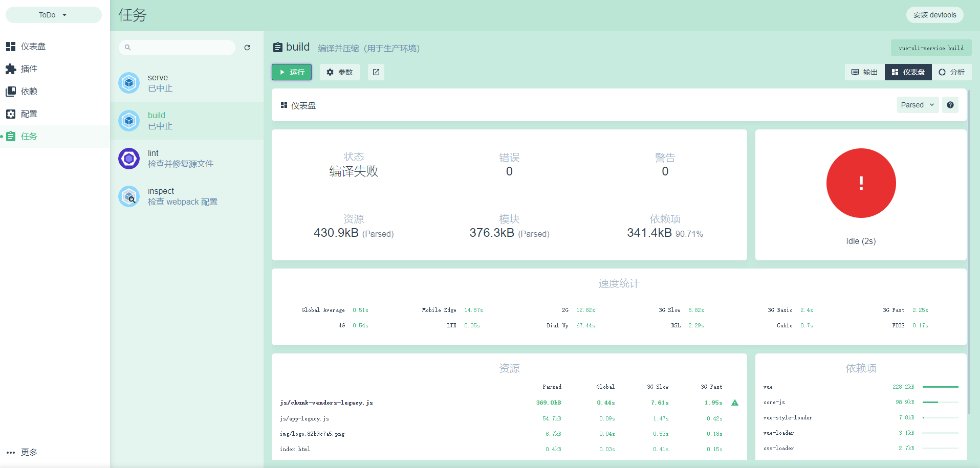Click the Dial Up speed value 67.44s
The width and height of the screenshot is (980, 468).
(x=586, y=326)
